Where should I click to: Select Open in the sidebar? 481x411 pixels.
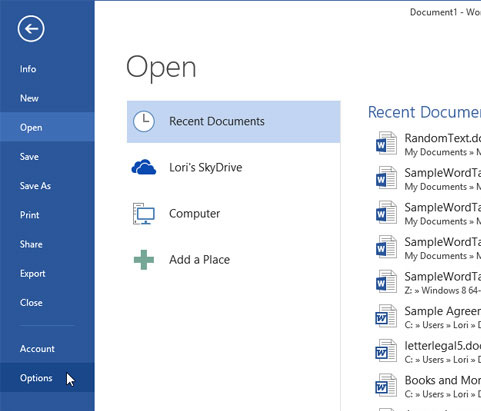point(47,127)
